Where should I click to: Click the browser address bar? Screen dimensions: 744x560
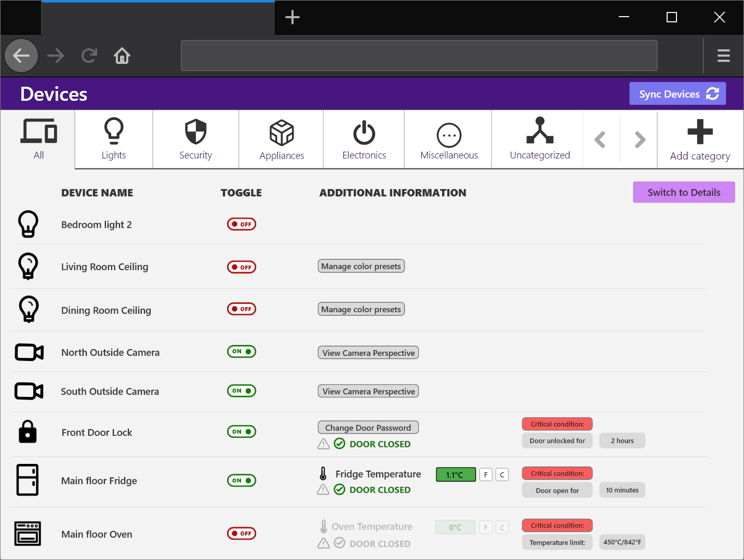pyautogui.click(x=419, y=56)
